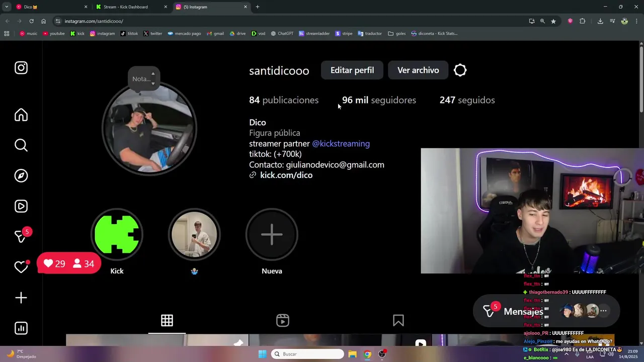Open the Downloads icon in toolbar
The width and height of the screenshot is (644, 362).
(x=600, y=21)
